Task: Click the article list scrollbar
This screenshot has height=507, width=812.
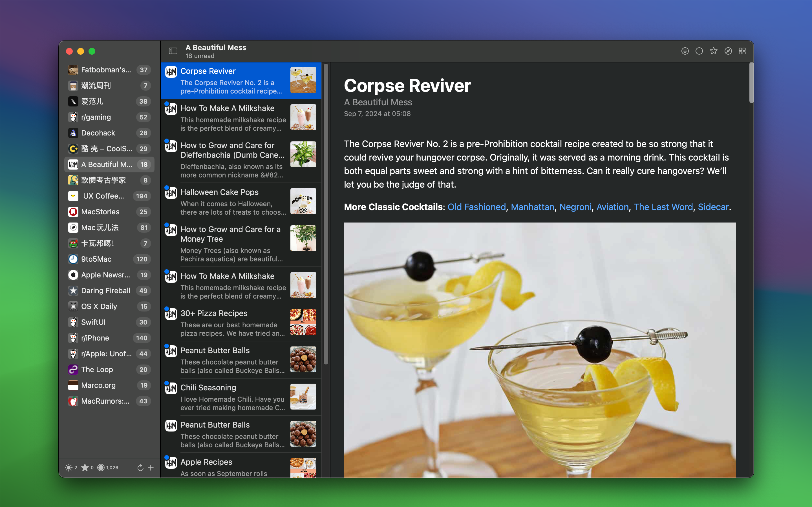Action: point(325,215)
